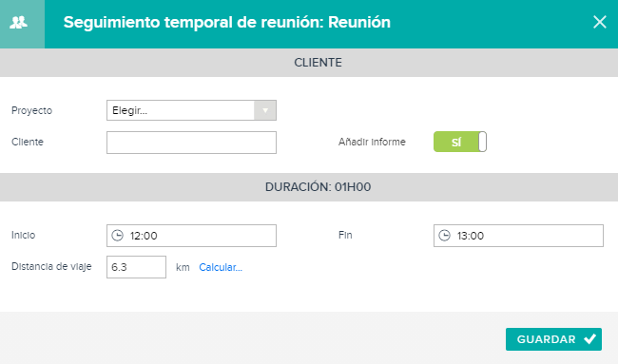This screenshot has height=364, width=618.
Task: Toggle the Añadir informe switch off
Action: point(460,142)
